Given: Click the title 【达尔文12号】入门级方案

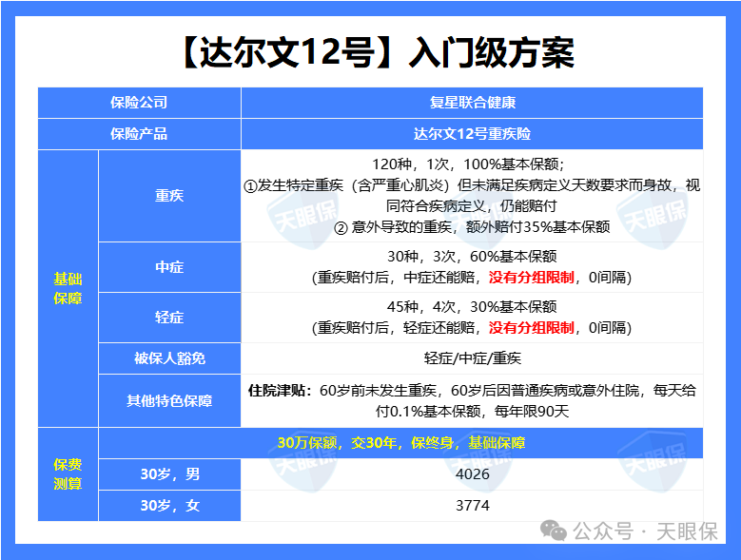Looking at the screenshot, I should click(377, 52).
